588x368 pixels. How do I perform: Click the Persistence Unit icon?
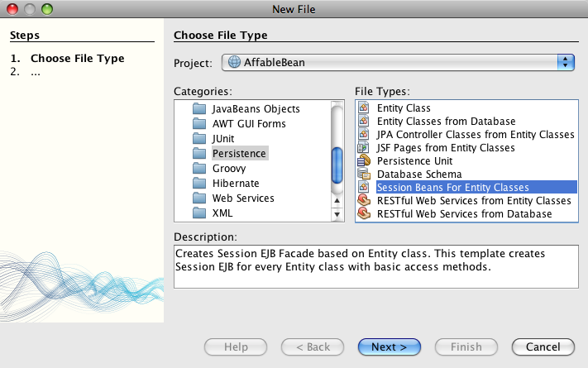coord(363,161)
